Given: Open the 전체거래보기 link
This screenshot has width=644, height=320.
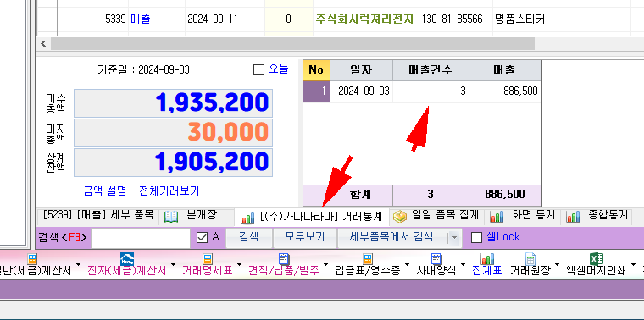Looking at the screenshot, I should (169, 190).
